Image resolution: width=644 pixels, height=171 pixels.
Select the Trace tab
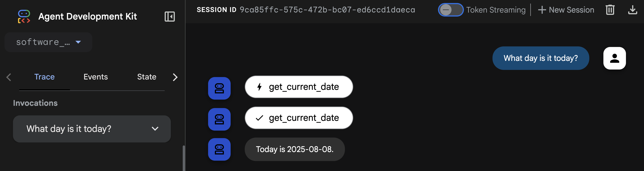[x=45, y=77]
